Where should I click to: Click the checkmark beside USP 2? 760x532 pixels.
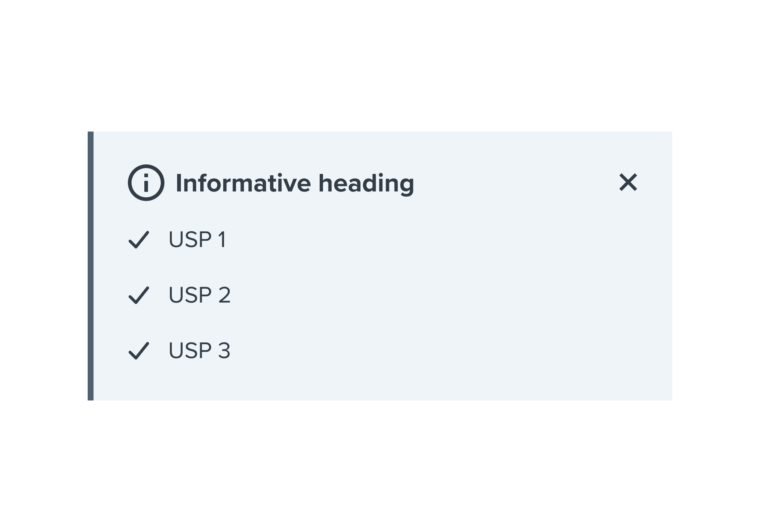coord(139,295)
